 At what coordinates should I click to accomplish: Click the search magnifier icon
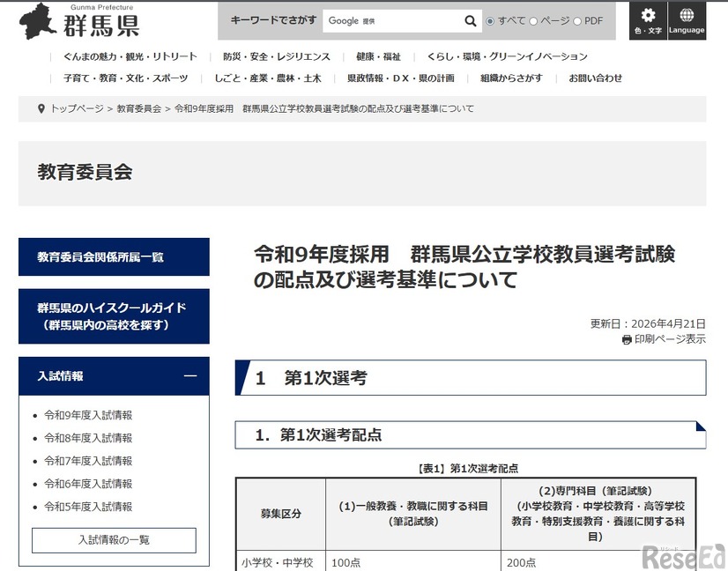[x=470, y=19]
